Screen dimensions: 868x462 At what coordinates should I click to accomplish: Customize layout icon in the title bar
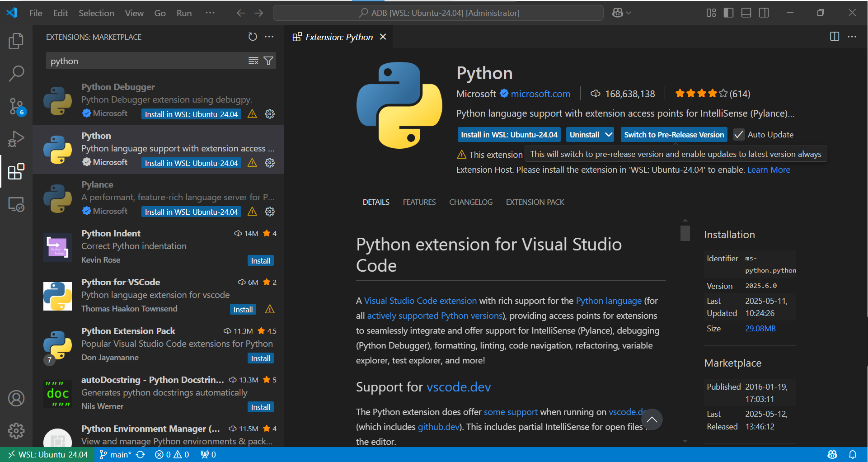point(711,13)
